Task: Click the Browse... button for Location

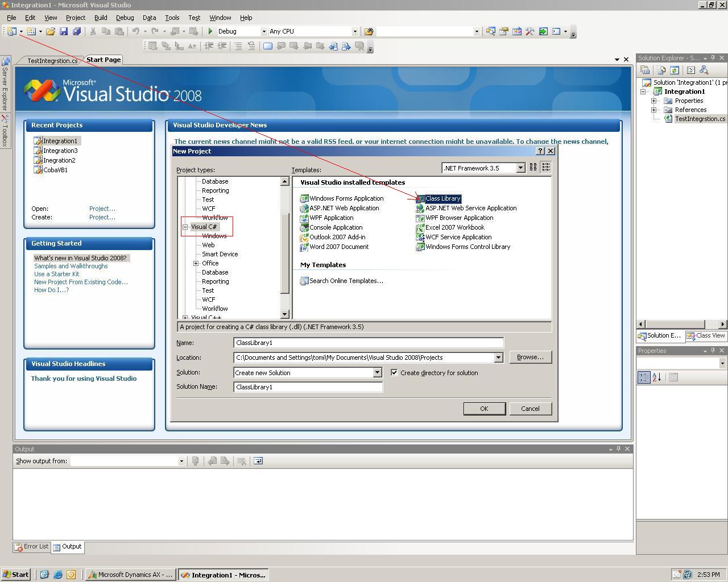Action: click(530, 357)
